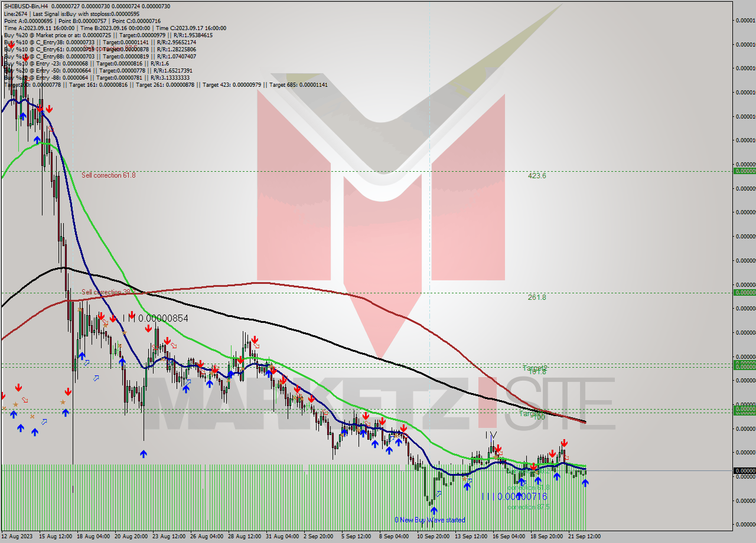Click the 'I V' wave label
756x543 pixels.
[491, 434]
